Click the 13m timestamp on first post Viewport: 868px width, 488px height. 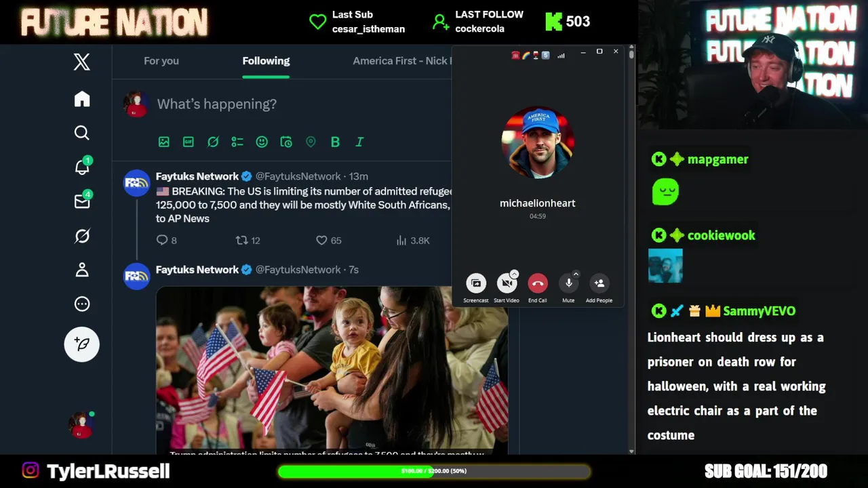coord(358,176)
